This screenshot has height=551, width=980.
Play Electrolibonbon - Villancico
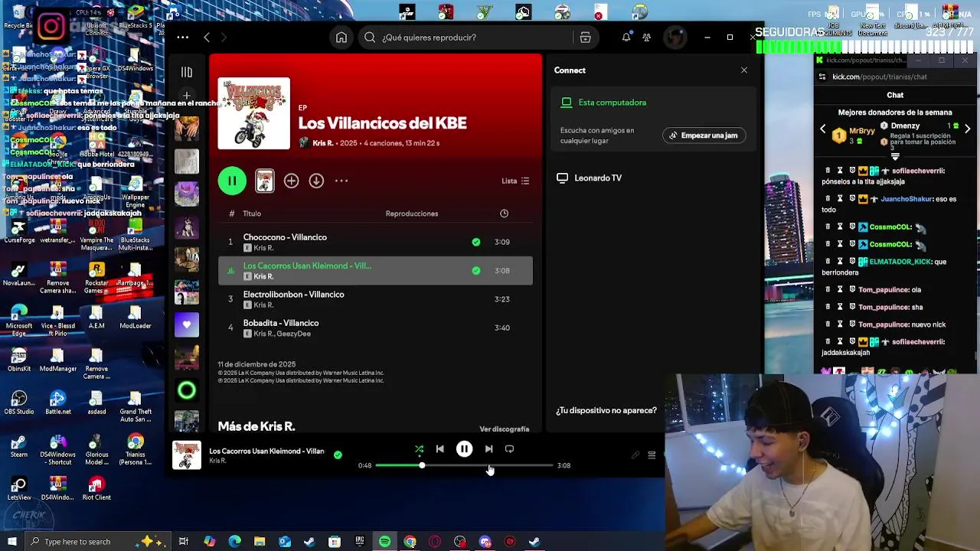point(375,299)
